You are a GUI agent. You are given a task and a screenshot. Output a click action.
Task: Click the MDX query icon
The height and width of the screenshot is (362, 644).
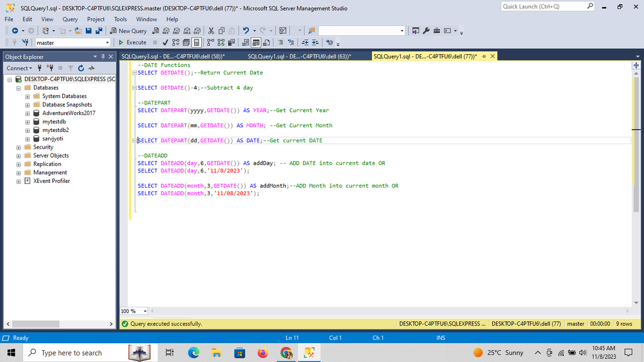pos(166,31)
